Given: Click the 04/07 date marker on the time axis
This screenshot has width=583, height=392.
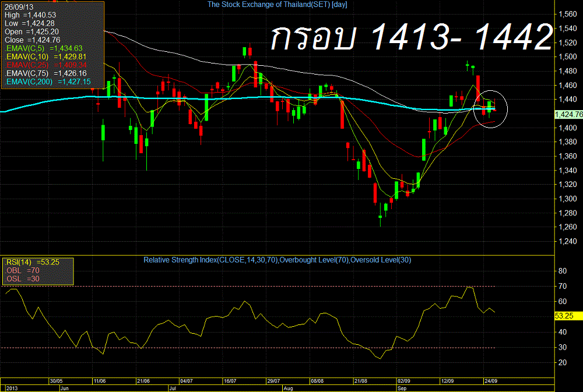Looking at the screenshot, I should (187, 382).
